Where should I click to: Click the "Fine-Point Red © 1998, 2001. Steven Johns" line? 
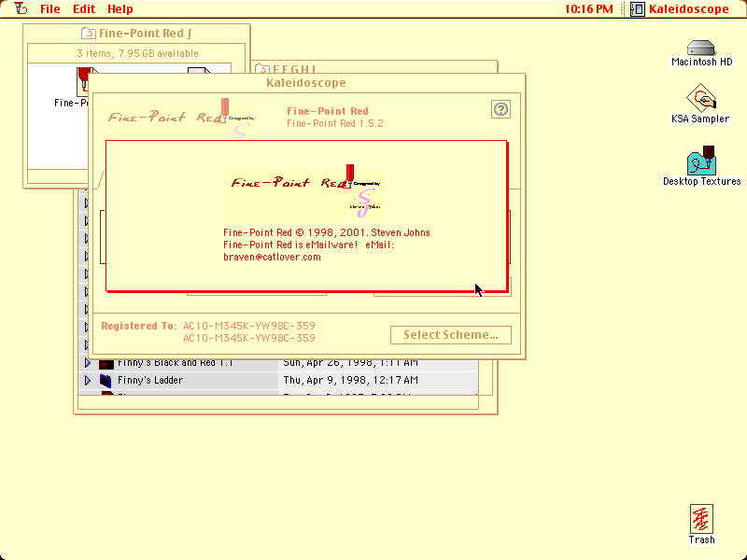(x=327, y=232)
